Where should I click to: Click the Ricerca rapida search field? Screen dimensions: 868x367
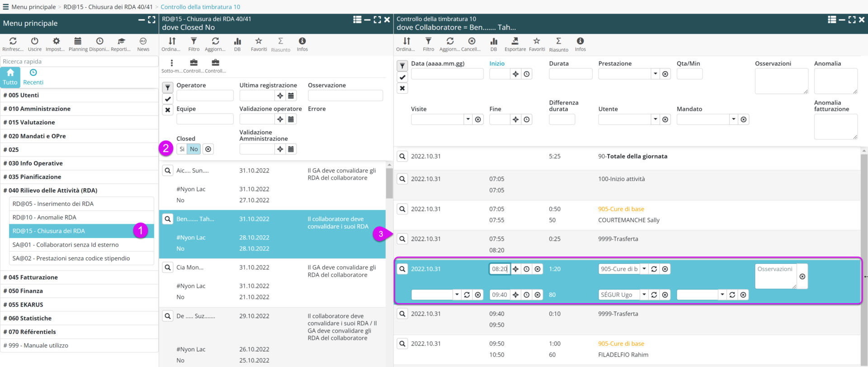coord(79,62)
